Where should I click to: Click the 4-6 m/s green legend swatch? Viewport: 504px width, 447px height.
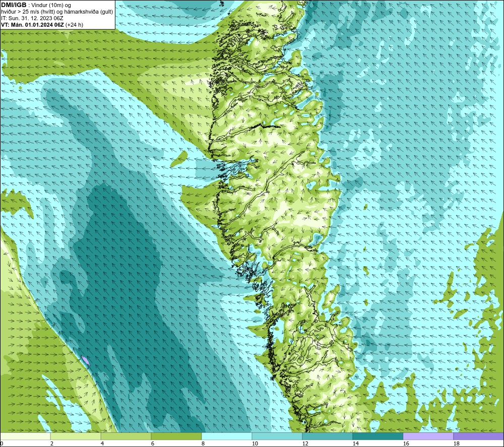126,436
